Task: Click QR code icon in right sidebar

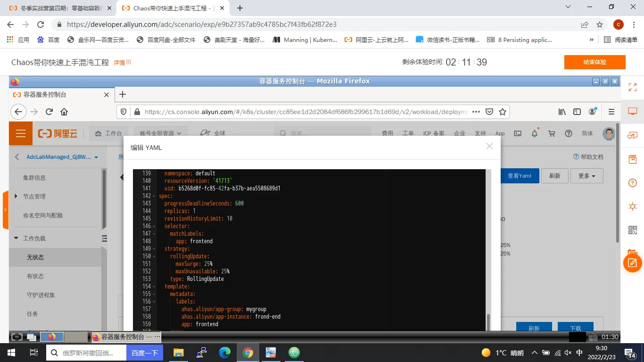Action: tap(633, 230)
